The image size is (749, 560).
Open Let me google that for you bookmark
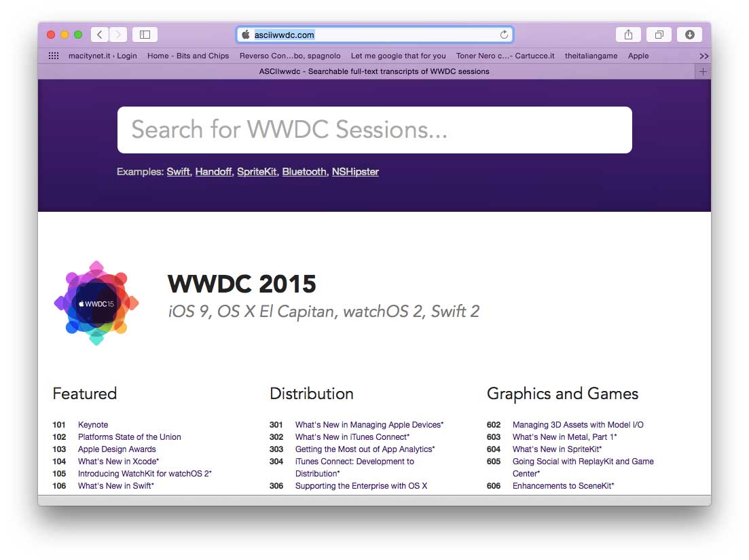click(399, 56)
